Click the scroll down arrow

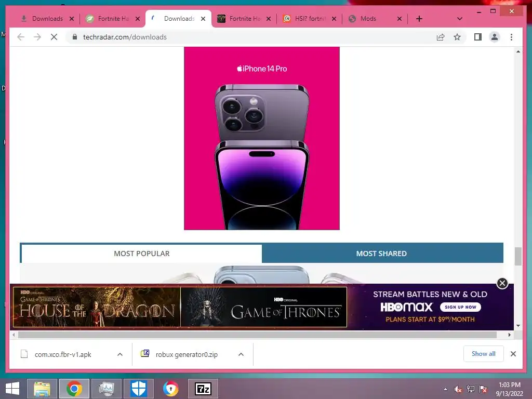pos(518,326)
